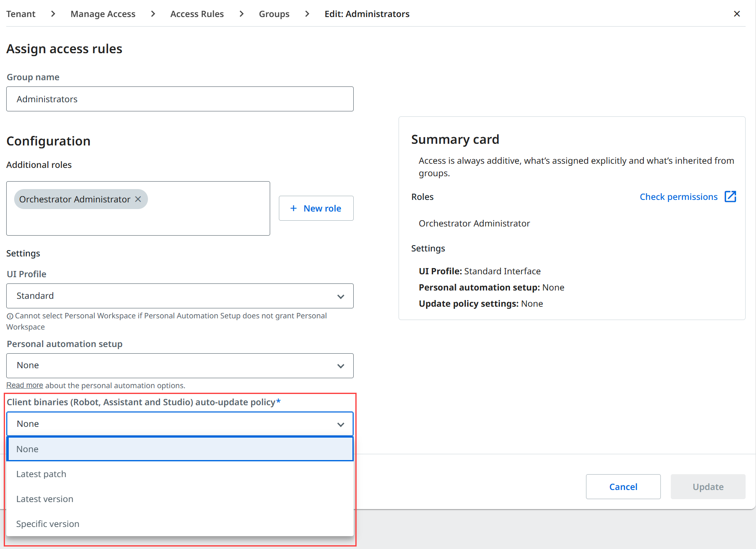Click chevron of Personal automation setup
Image resolution: width=756 pixels, height=549 pixels.
(341, 366)
